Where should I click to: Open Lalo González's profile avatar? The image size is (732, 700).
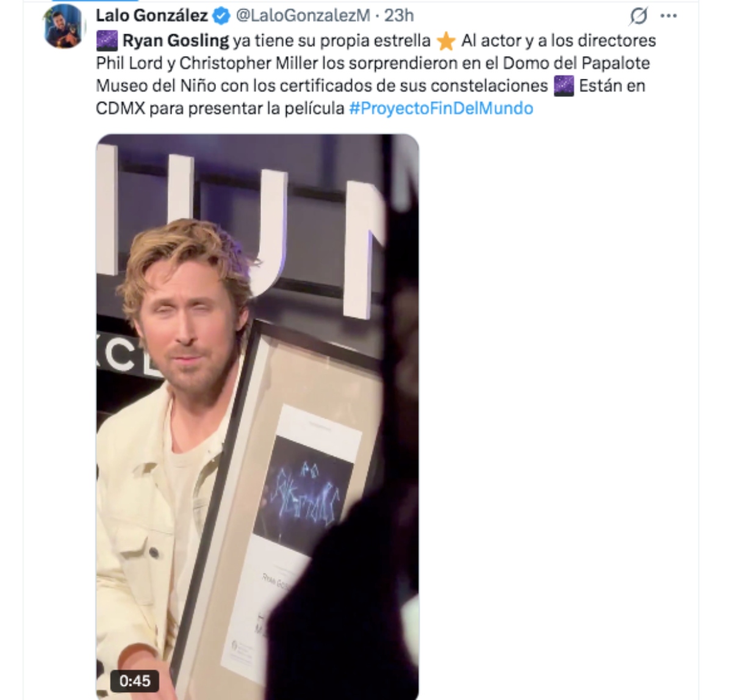coord(64,26)
